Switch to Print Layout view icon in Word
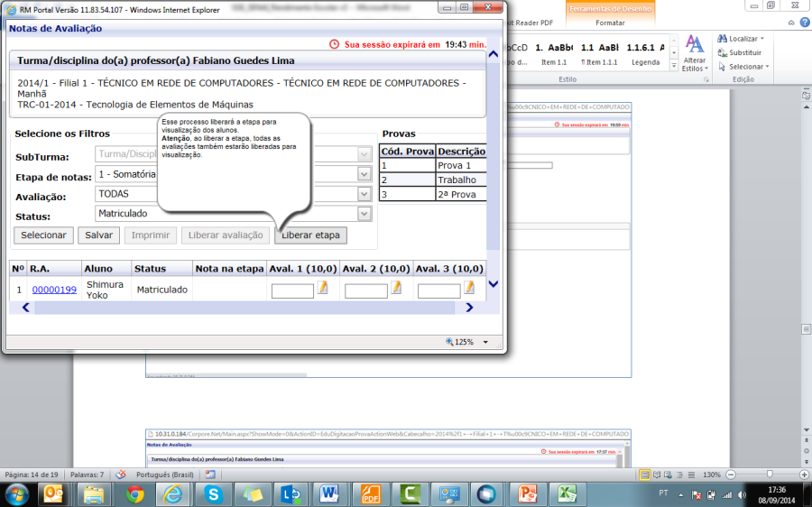Viewport: 812px width, 507px height. (645, 475)
